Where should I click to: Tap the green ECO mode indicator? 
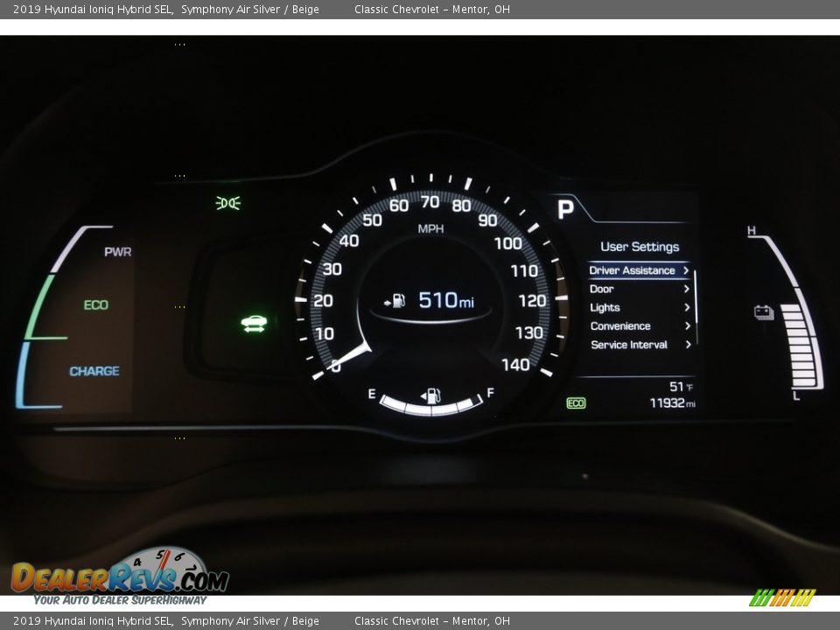[x=576, y=402]
